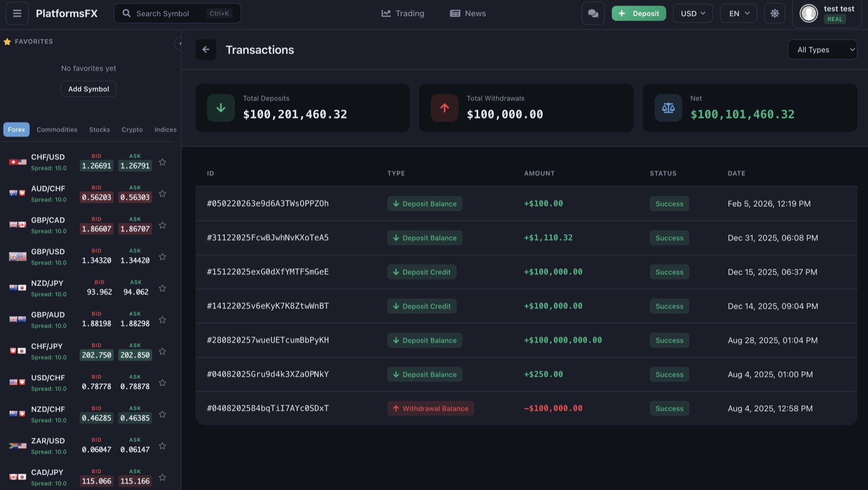Open the All Types filter dropdown
The image size is (868, 490).
tap(822, 49)
